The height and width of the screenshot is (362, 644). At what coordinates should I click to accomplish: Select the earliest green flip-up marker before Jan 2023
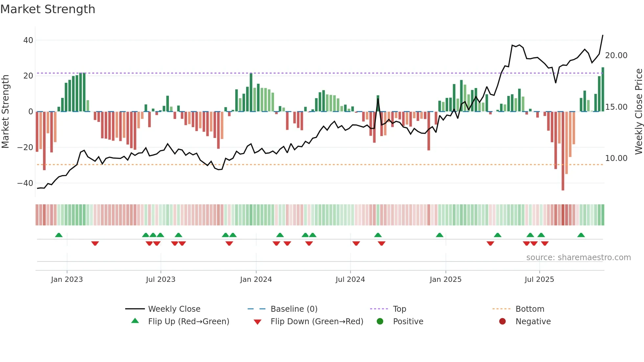click(59, 235)
